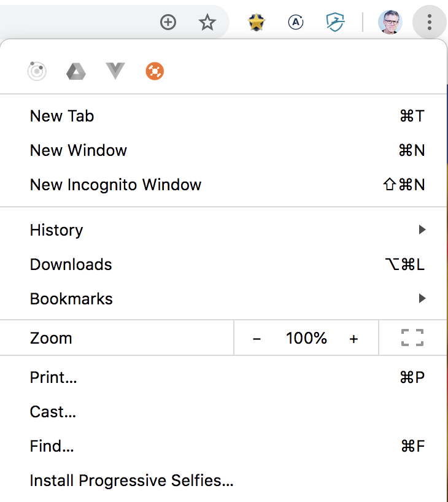Increase zoom with the plus button
448x502 pixels.
click(x=353, y=338)
